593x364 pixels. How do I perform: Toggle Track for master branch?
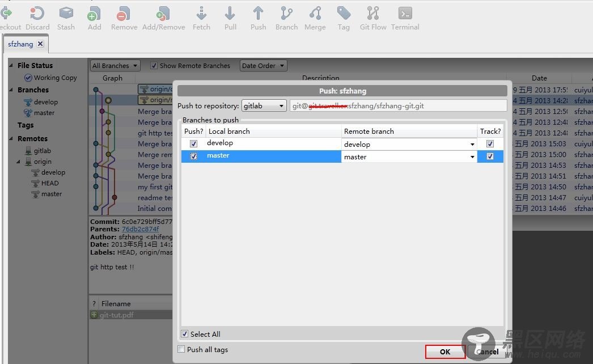(x=490, y=156)
